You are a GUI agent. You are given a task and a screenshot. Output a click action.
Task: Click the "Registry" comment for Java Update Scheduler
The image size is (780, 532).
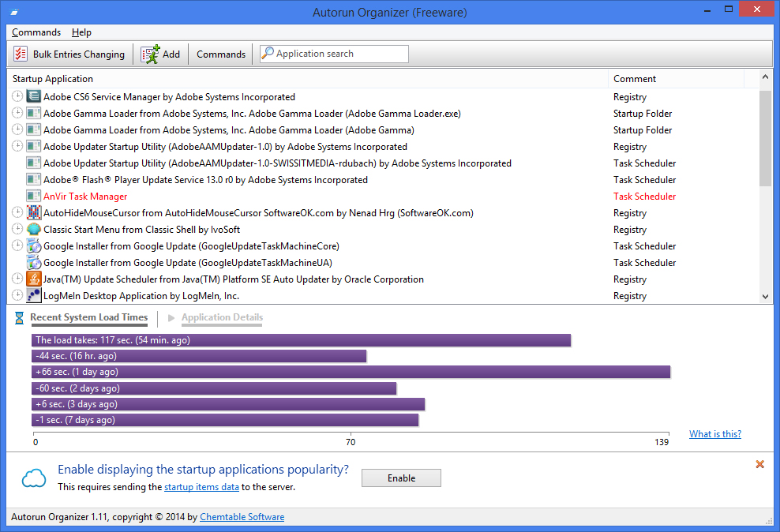tap(630, 279)
